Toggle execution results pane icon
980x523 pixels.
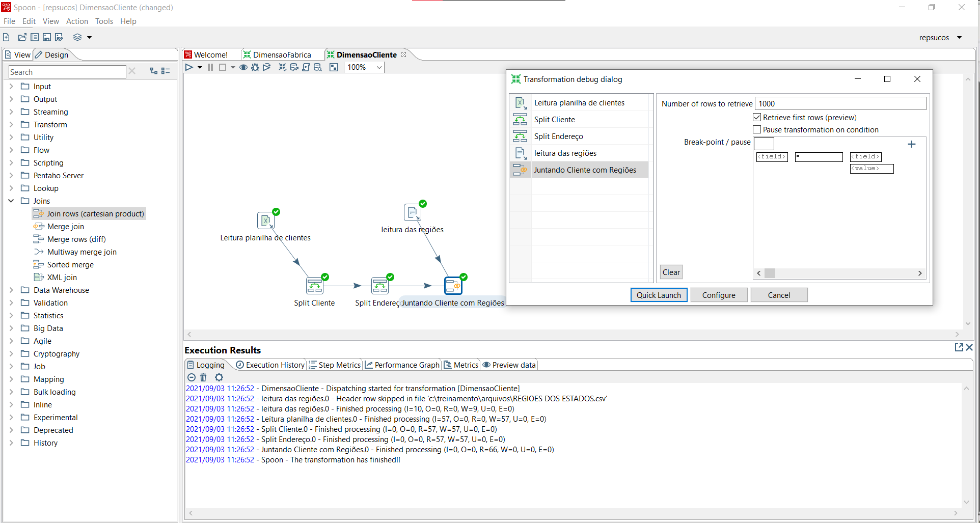[x=334, y=67]
